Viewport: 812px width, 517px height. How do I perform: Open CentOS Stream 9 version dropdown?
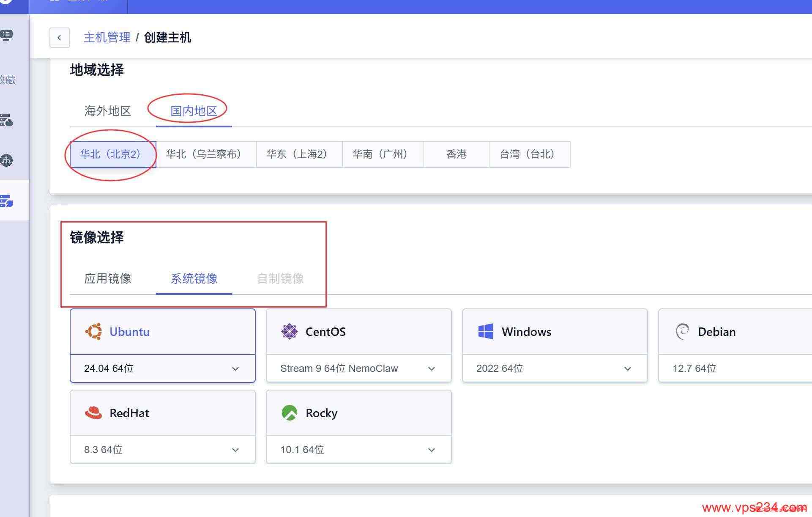359,368
